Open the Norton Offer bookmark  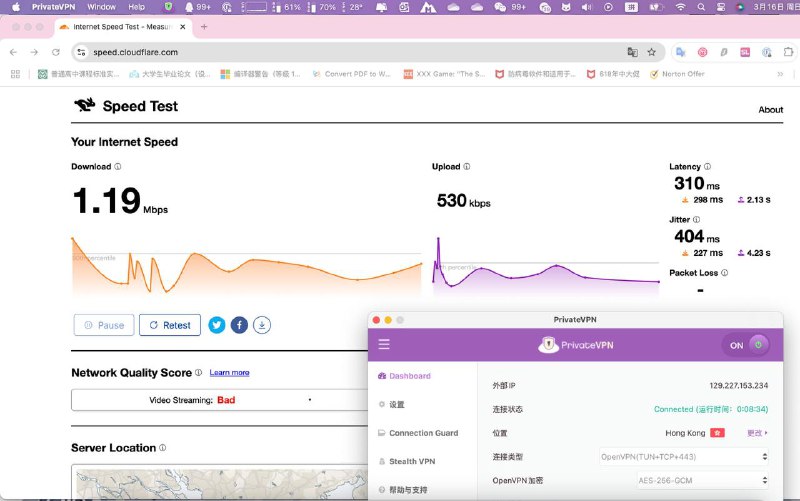pos(677,74)
